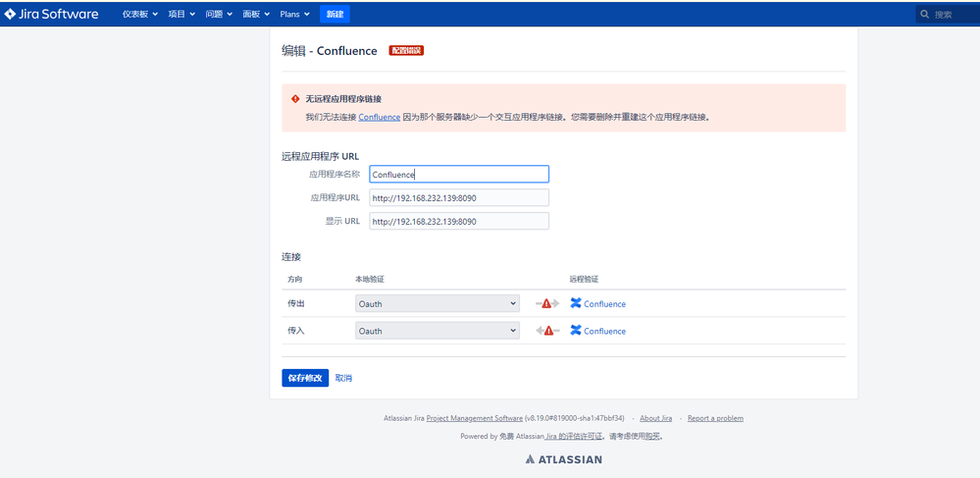Open the 项目 menu
Screen dimensions: 980x478
click(x=181, y=14)
